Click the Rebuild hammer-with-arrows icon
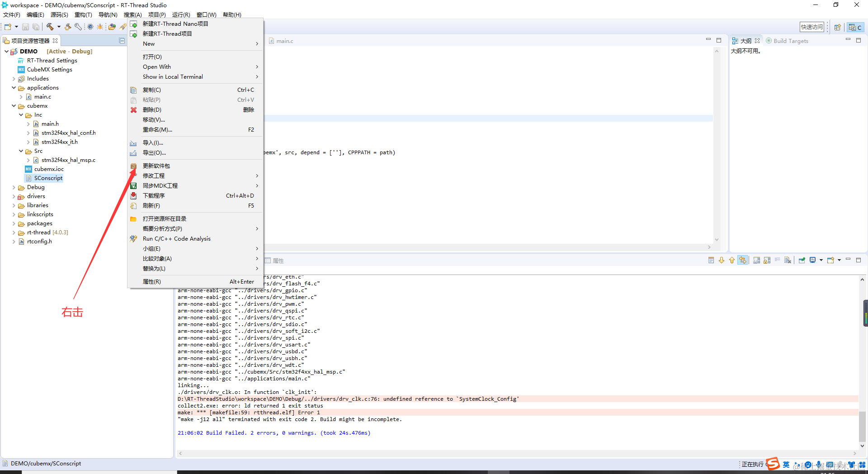This screenshot has width=868, height=474. click(x=68, y=27)
